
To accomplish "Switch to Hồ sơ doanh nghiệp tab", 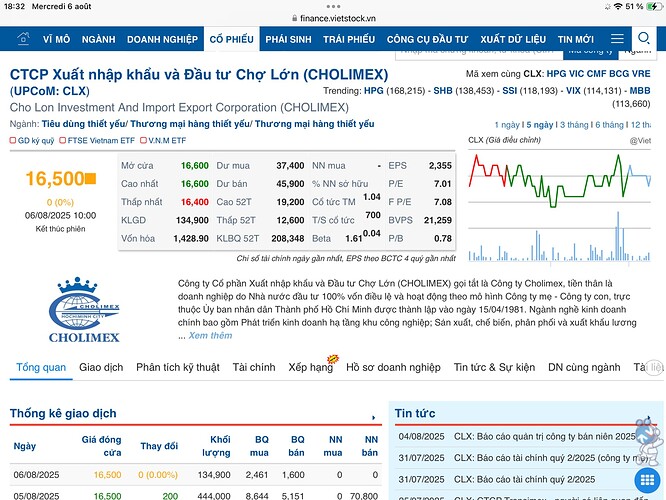I will pos(393,367).
